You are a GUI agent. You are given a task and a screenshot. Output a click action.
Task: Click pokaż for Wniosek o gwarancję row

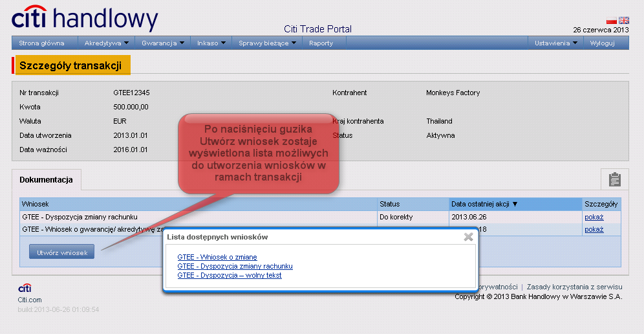coord(594,229)
